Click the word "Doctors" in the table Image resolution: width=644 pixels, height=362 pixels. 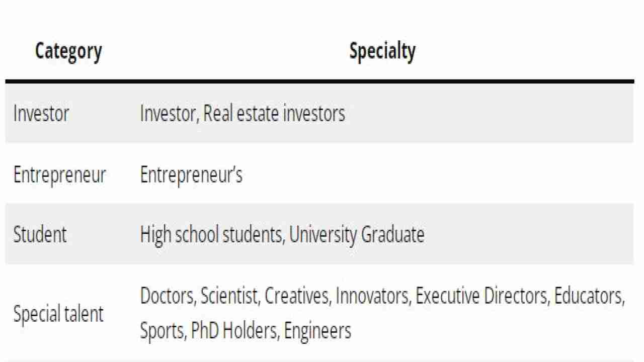click(x=167, y=296)
